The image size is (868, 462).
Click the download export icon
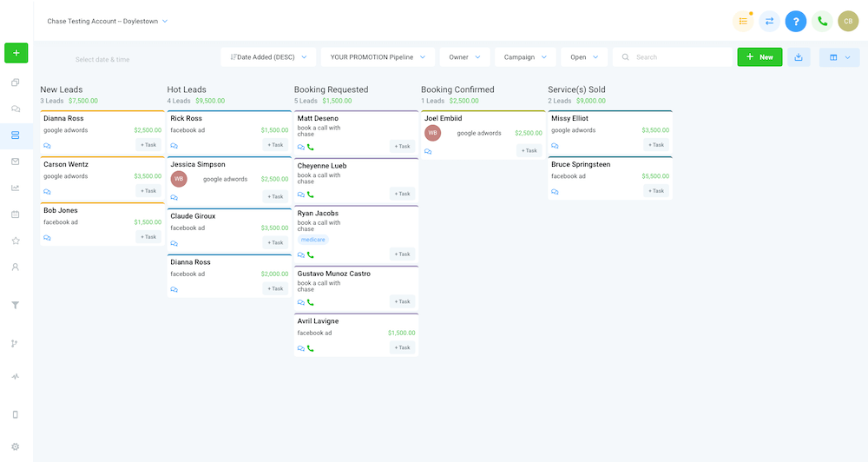799,57
